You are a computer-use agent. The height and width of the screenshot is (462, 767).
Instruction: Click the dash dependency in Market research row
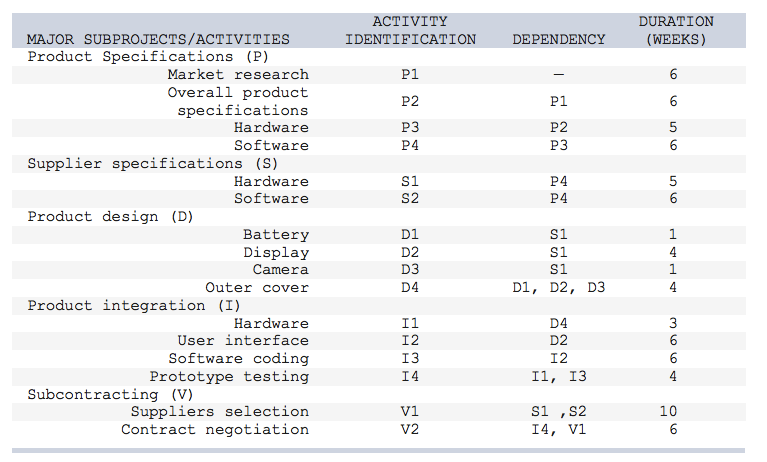coord(559,75)
